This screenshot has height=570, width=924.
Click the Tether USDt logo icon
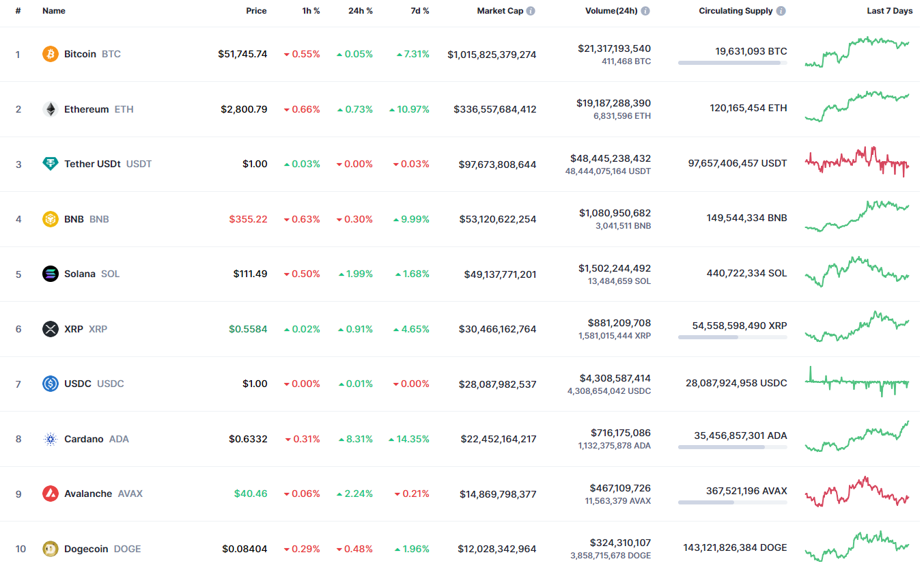[x=51, y=164]
